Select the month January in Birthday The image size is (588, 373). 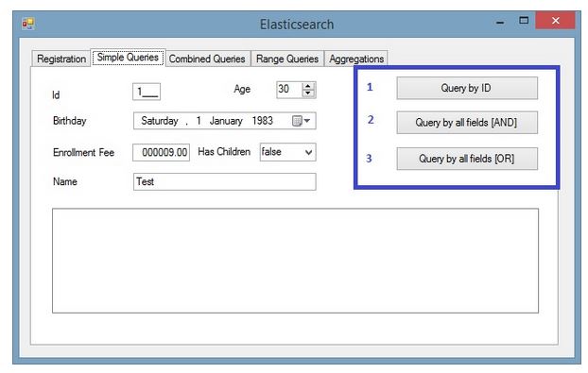coord(226,121)
